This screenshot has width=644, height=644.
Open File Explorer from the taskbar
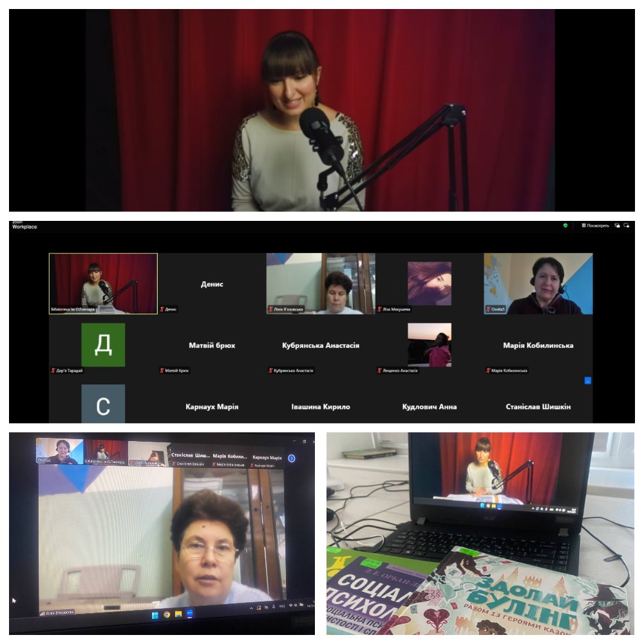click(x=178, y=614)
